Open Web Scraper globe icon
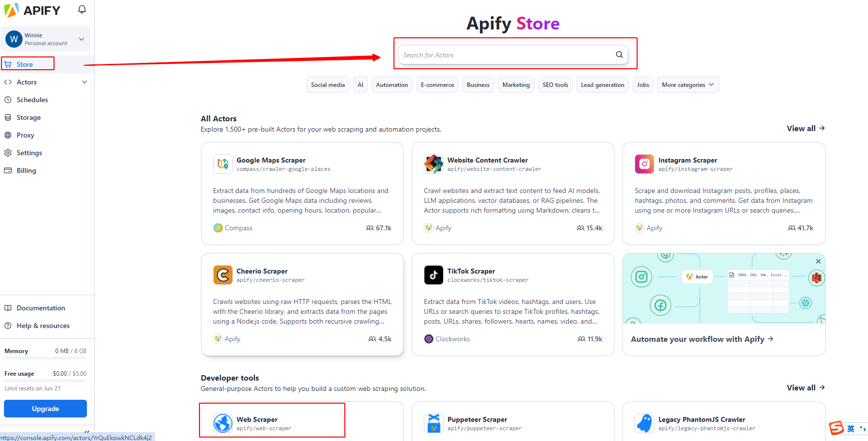The height and width of the screenshot is (441, 868). 223,423
